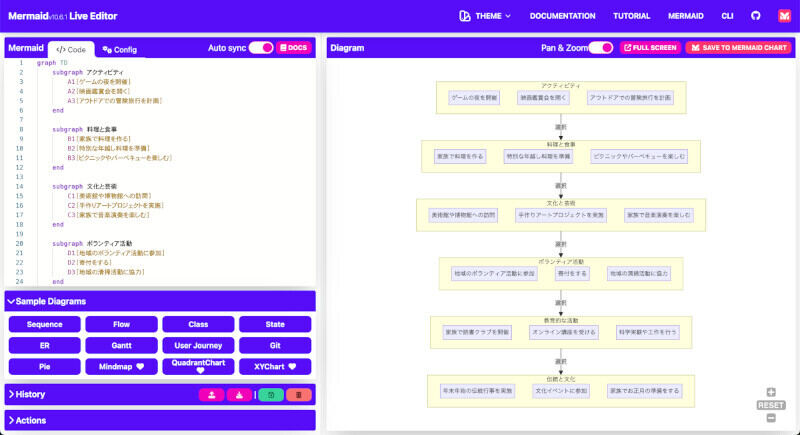Click the pink upload history icon
Viewport: 800px width, 435px height.
[x=212, y=395]
